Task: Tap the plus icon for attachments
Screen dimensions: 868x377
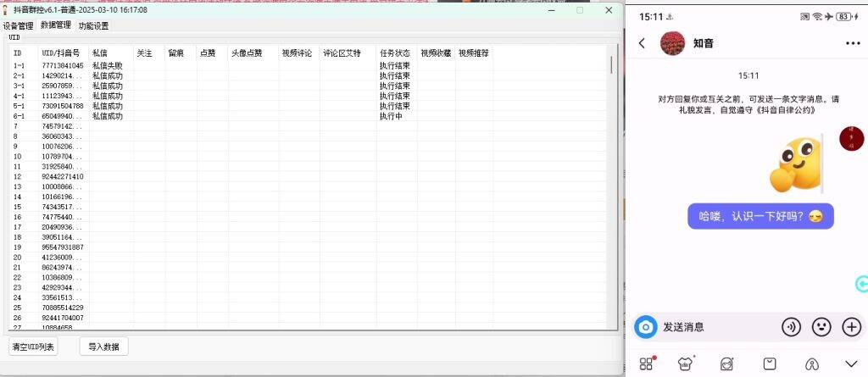Action: 851,327
